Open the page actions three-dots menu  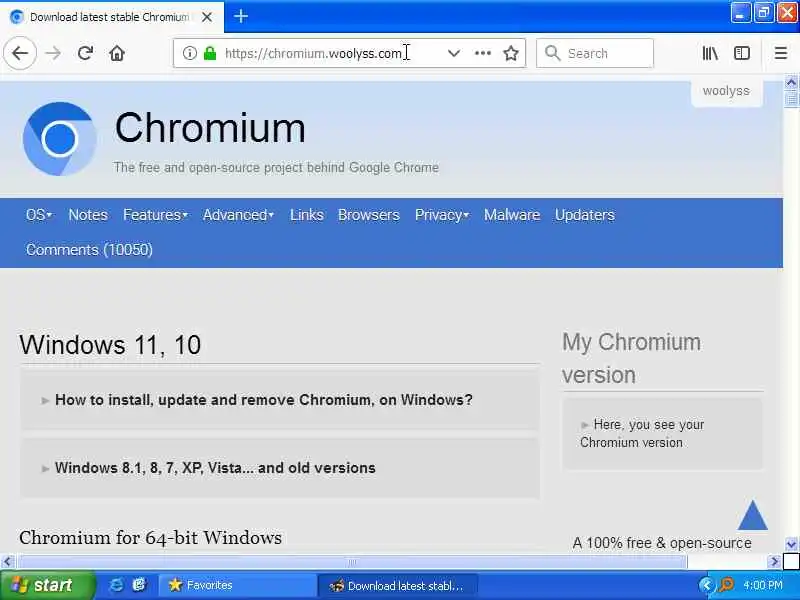tap(483, 53)
